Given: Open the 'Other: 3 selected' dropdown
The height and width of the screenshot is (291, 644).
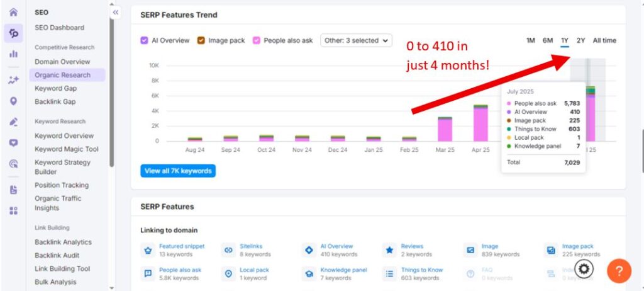Looking at the screenshot, I should click(x=356, y=40).
